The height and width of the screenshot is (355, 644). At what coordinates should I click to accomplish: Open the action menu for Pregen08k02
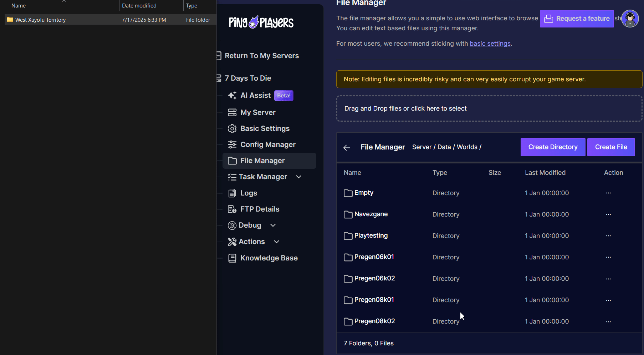(x=608, y=321)
